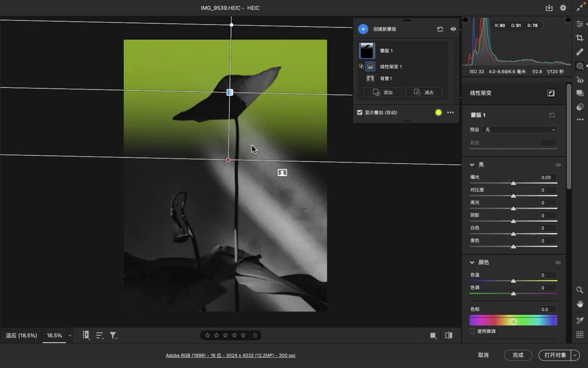
Task: Click the blue create new mask button
Action: (x=363, y=29)
